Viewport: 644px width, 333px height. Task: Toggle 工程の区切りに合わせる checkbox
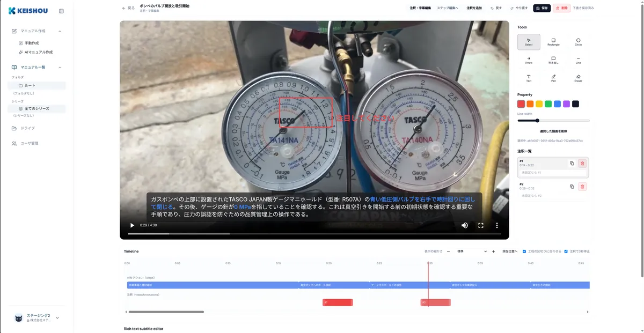tap(524, 251)
